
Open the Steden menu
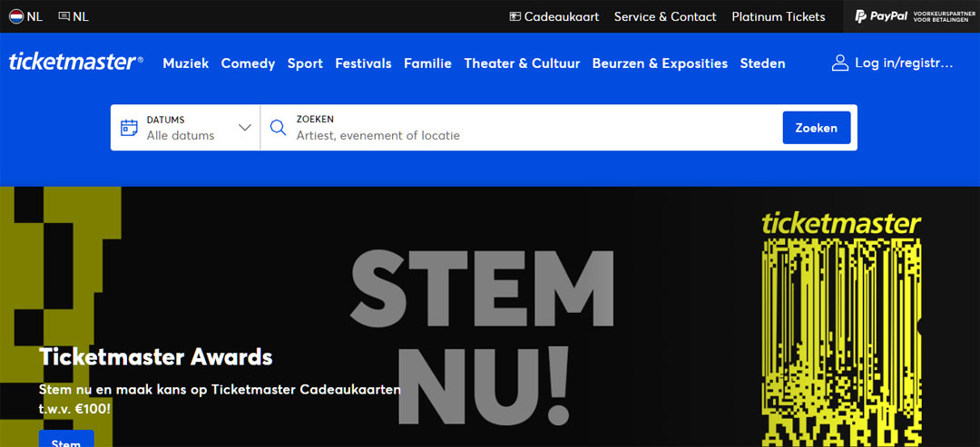point(762,63)
